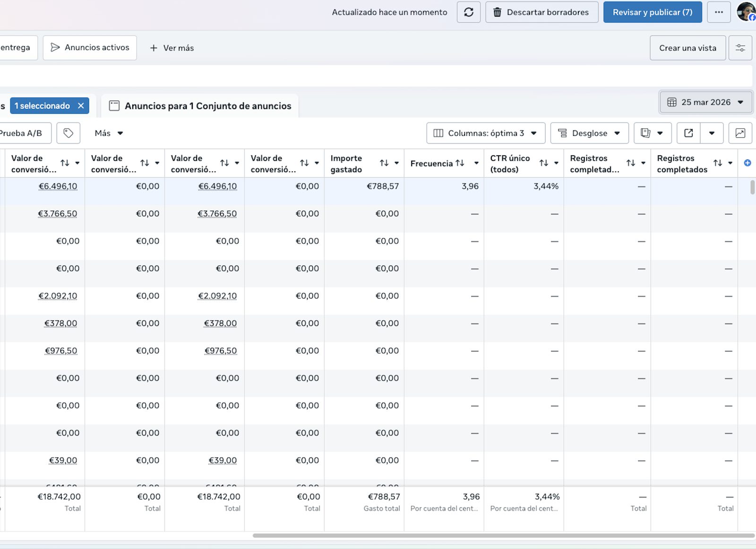Image resolution: width=756 pixels, height=549 pixels.
Task: Click the Descartar borradores button
Action: tap(541, 12)
